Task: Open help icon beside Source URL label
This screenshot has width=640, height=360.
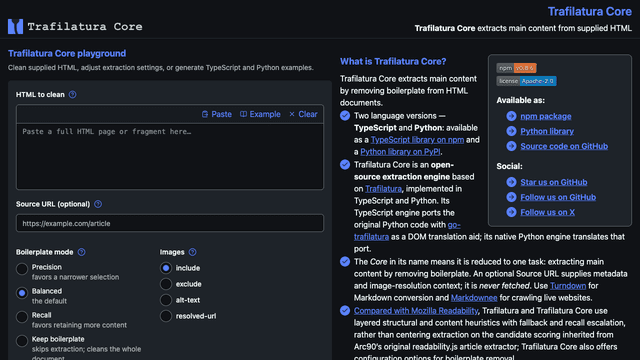Action: click(x=98, y=204)
